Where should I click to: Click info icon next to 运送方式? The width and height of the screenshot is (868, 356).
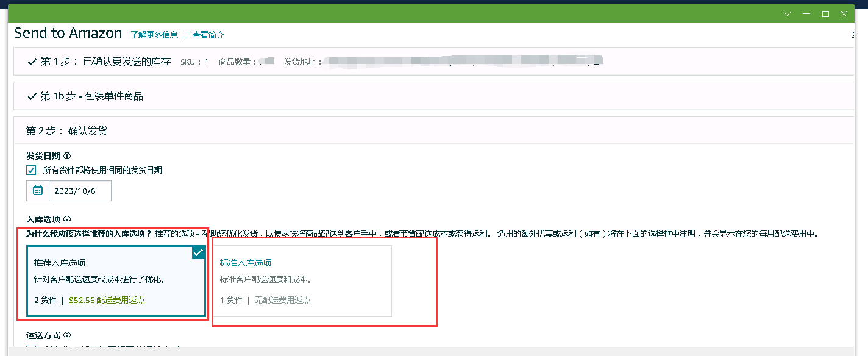click(x=67, y=335)
